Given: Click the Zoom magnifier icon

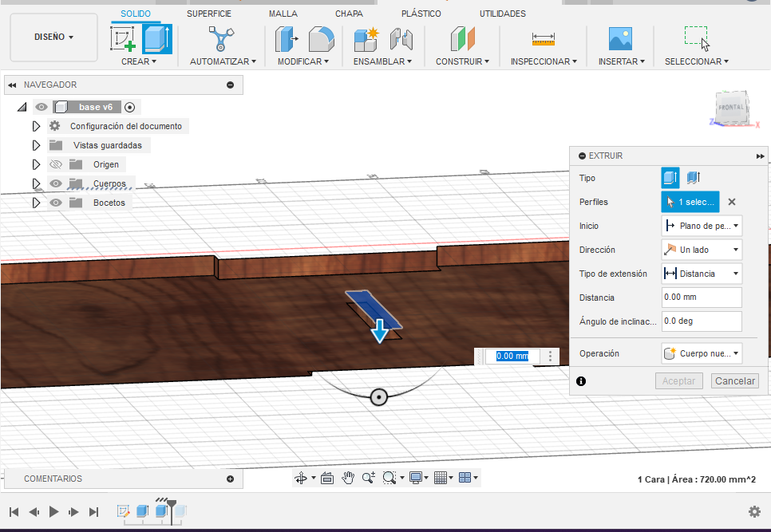Looking at the screenshot, I should tap(368, 478).
